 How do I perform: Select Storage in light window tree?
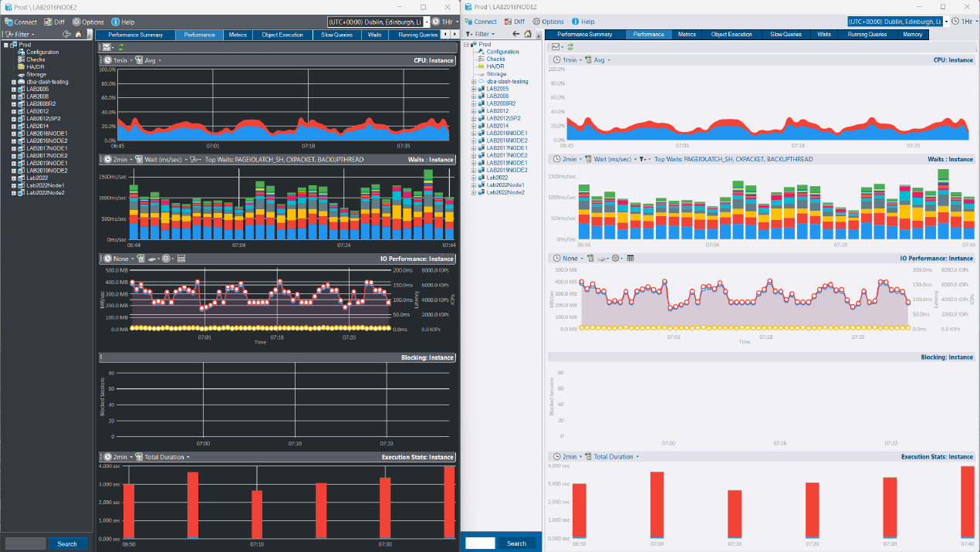pos(497,74)
